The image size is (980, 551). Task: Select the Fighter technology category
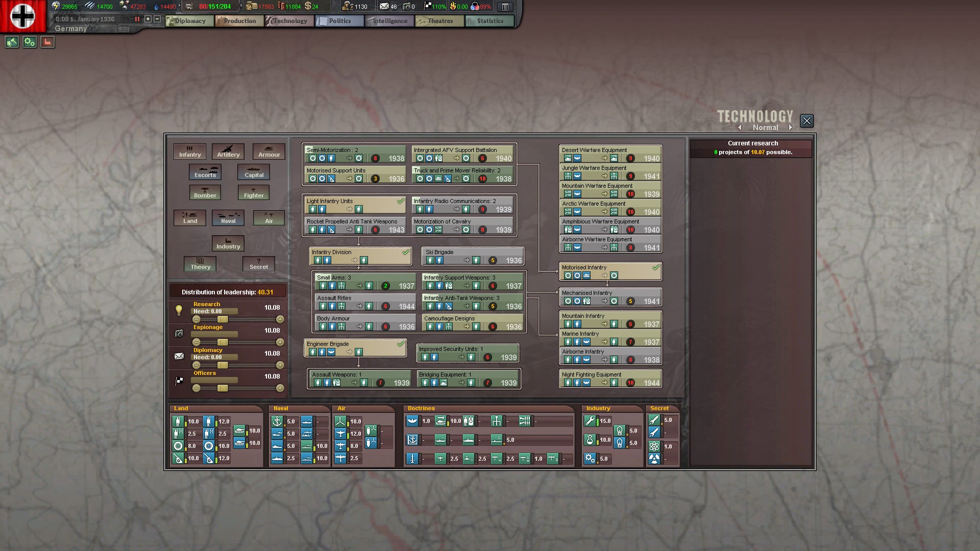click(254, 192)
